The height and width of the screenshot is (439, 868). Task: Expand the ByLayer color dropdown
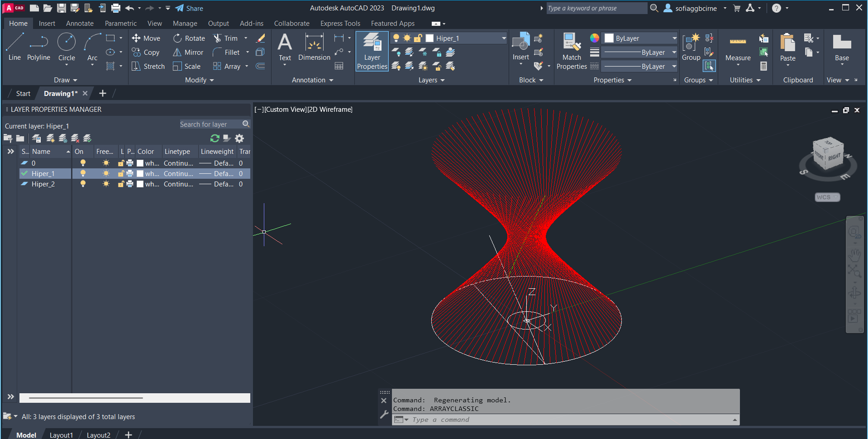coord(674,38)
